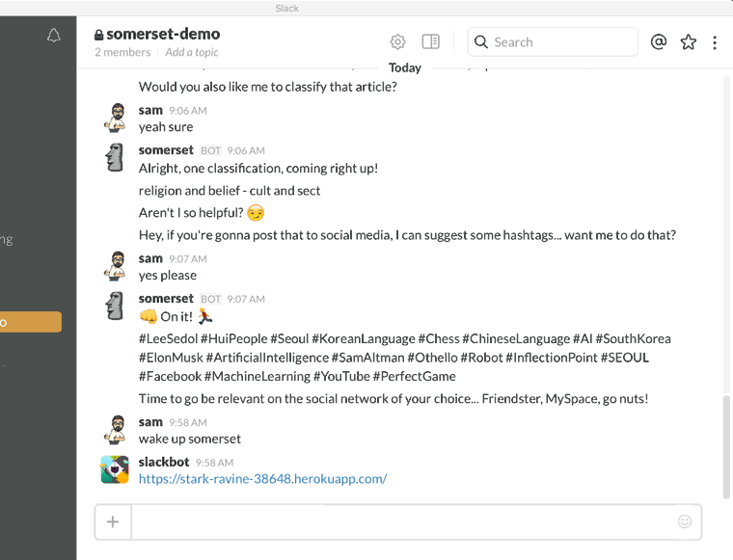733x560 pixels.
Task: Click somerset bot Moai avatar at 9:07 AM
Action: 115,306
